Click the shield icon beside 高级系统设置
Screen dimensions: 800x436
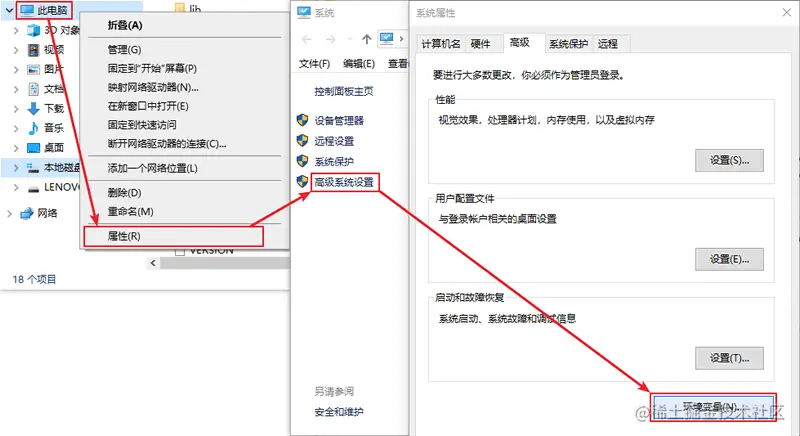(303, 182)
